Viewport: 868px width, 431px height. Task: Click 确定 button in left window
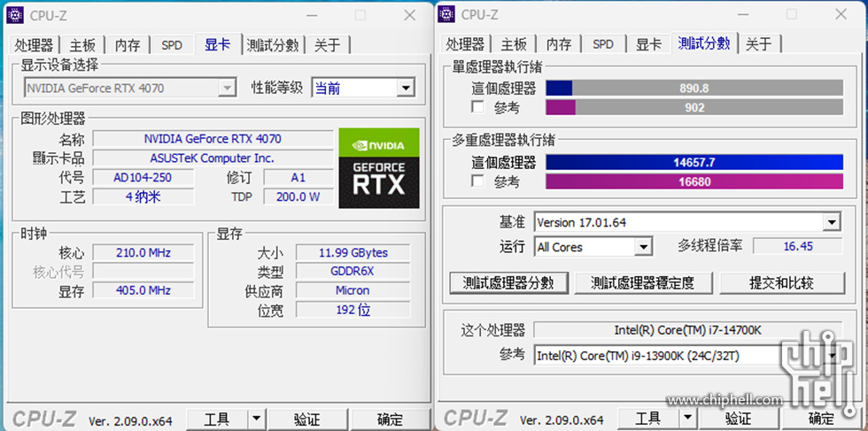390,419
